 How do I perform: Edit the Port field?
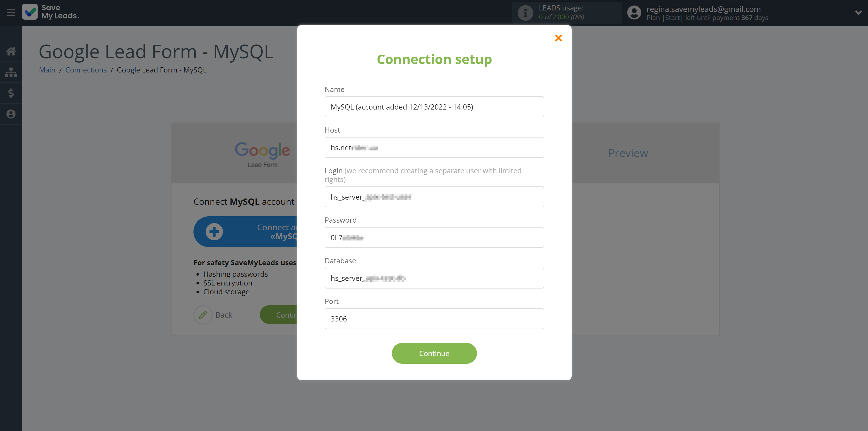[434, 319]
